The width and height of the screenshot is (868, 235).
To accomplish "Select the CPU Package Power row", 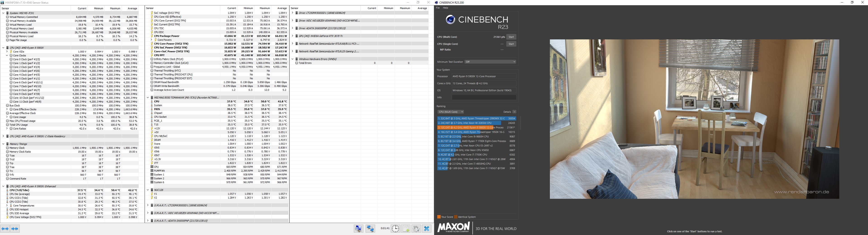I will 217,36.
